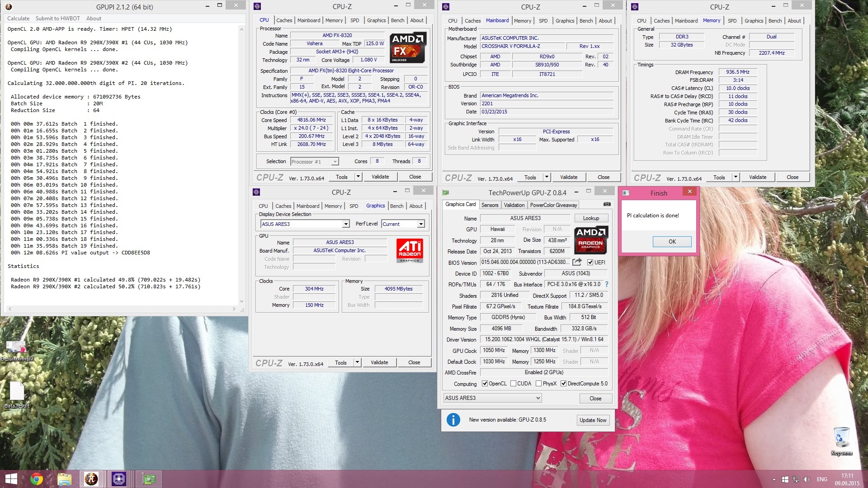Click GPUPI horizontal scrollbar right arrow

pyautogui.click(x=234, y=309)
